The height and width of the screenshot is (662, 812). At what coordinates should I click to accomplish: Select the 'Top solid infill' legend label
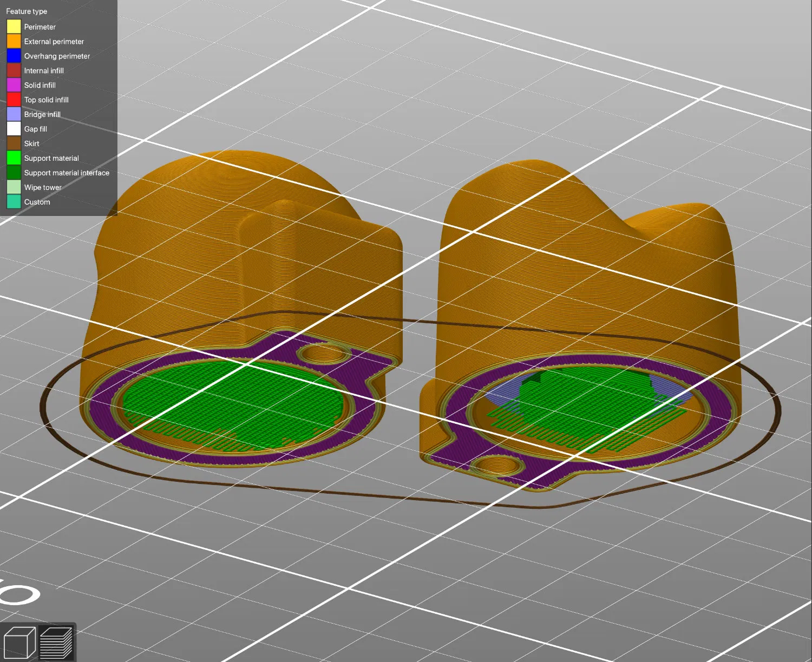(x=46, y=100)
